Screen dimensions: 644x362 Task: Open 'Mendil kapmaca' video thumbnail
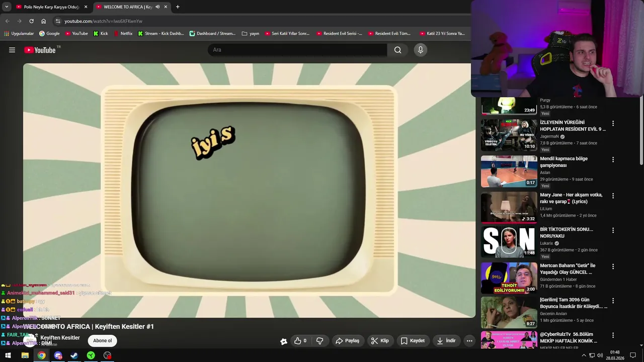(x=509, y=171)
